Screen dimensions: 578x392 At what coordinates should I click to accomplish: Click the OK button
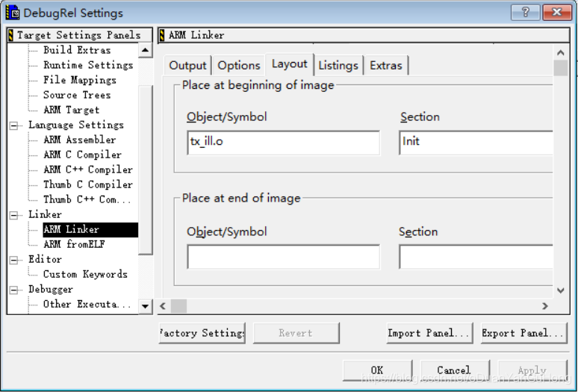[x=377, y=370]
